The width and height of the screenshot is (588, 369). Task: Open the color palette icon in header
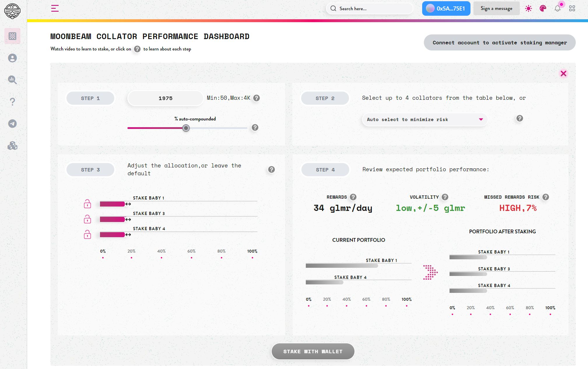[543, 8]
